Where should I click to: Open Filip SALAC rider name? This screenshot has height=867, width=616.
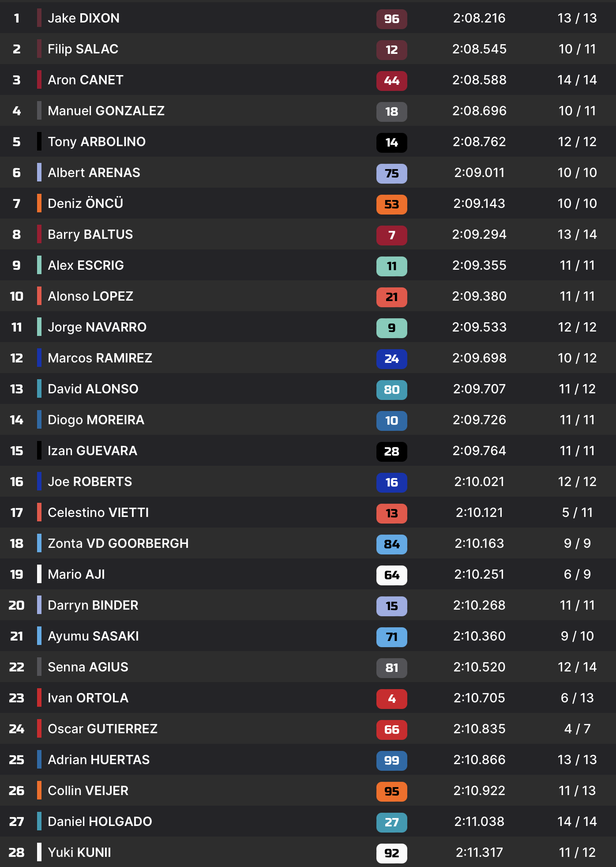[x=83, y=49]
